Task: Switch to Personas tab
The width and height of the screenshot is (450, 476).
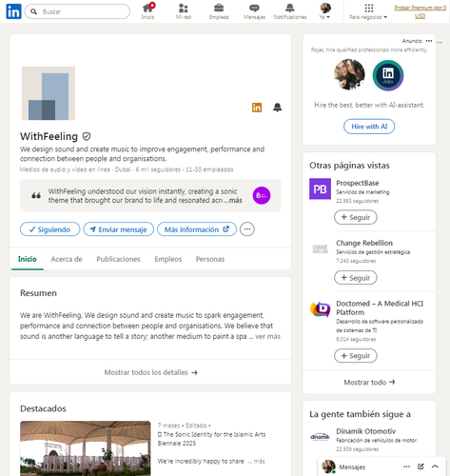Action: point(210,259)
